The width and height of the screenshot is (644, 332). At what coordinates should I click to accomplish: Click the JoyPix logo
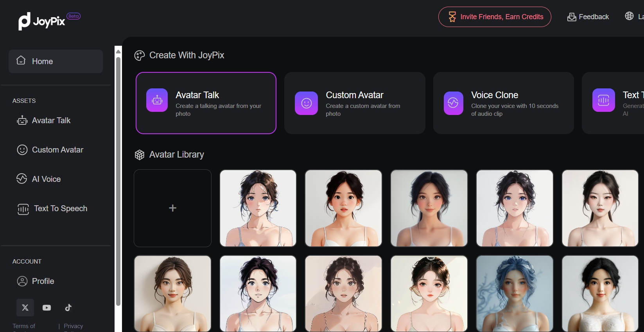tap(42, 21)
